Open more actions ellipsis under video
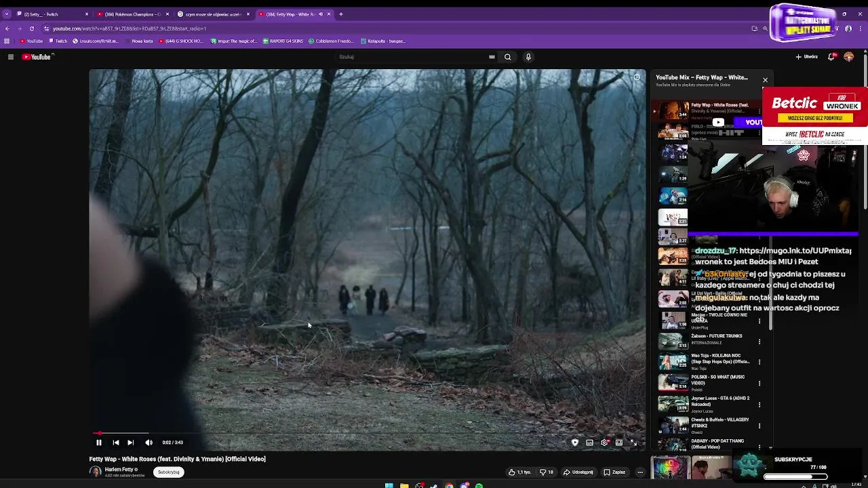The height and width of the screenshot is (488, 868). (640, 472)
